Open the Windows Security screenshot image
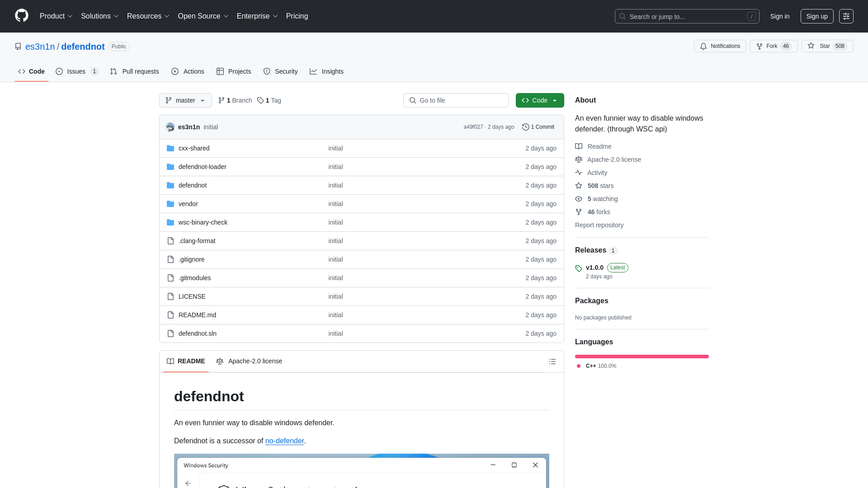The image size is (868, 488). click(x=361, y=471)
